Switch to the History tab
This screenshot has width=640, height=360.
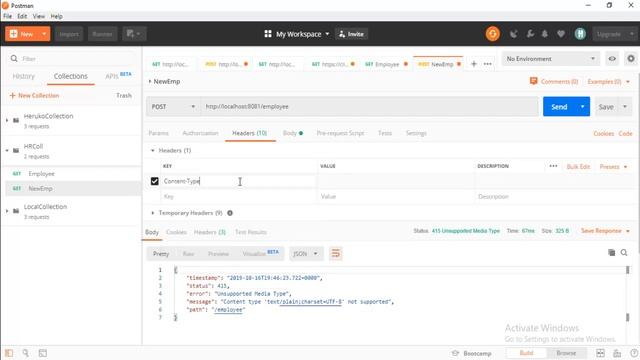(24, 76)
